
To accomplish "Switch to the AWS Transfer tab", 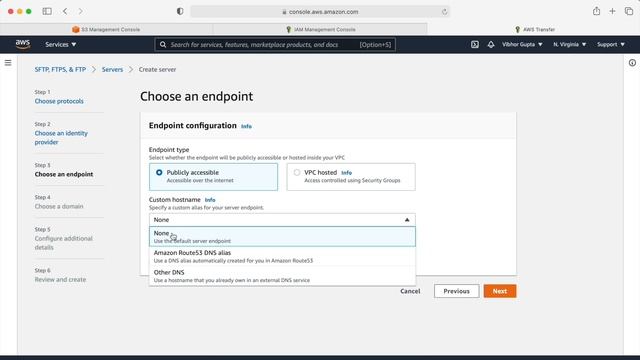I will [534, 29].
